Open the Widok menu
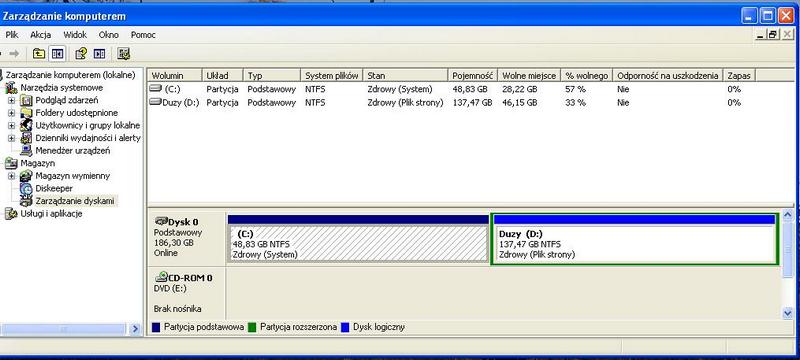The image size is (800, 360). click(x=75, y=35)
